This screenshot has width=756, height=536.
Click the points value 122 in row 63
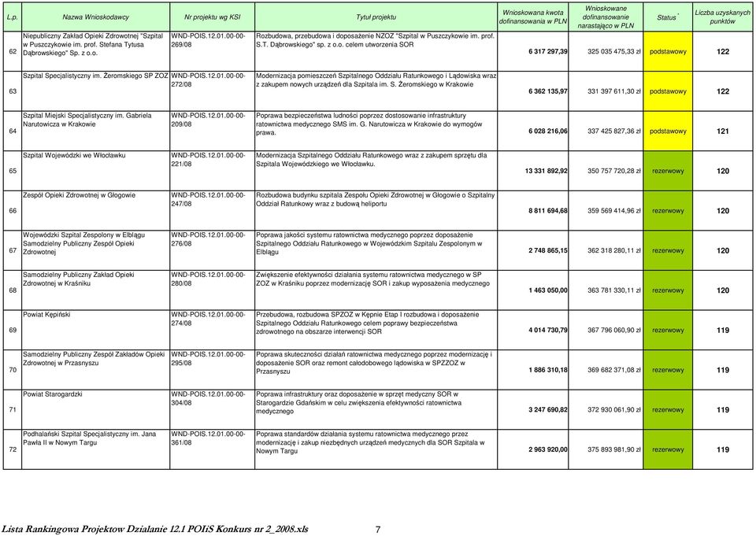722,91
